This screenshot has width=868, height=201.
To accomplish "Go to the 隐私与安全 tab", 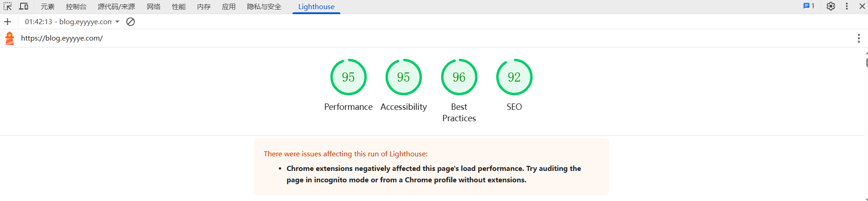I will (x=264, y=6).
